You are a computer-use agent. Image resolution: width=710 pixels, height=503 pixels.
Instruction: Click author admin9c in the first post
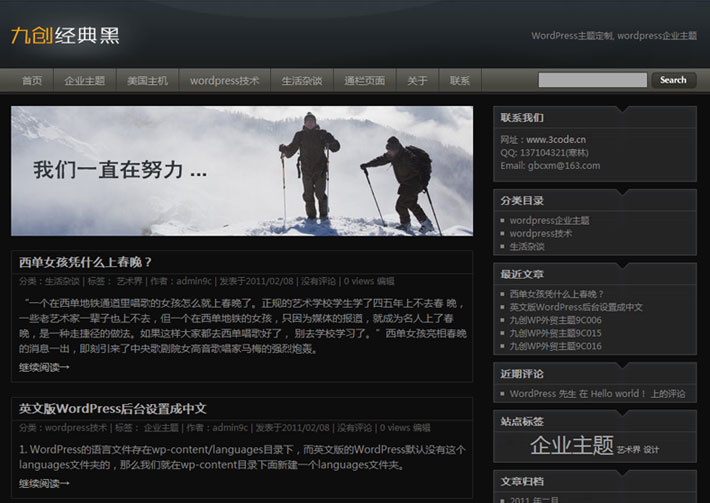(x=194, y=281)
